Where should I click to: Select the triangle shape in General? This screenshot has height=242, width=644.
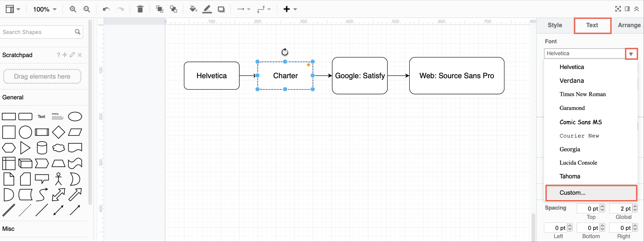point(25,148)
